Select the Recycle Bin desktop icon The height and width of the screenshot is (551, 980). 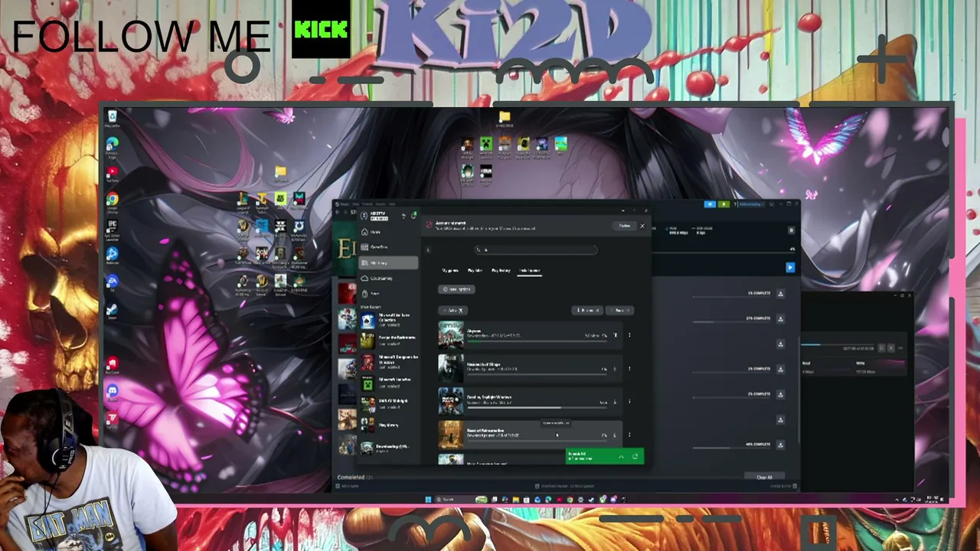112,119
